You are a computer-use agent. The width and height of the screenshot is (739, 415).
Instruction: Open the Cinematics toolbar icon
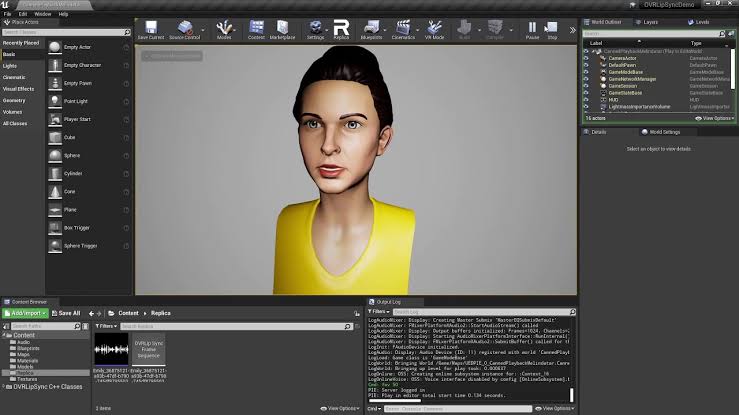[x=403, y=28]
